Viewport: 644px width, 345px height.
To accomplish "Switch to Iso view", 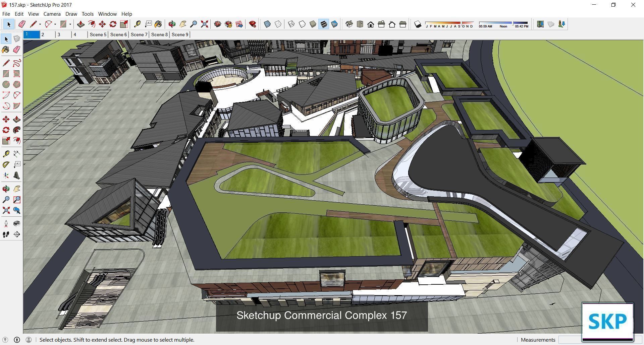I will tap(349, 24).
